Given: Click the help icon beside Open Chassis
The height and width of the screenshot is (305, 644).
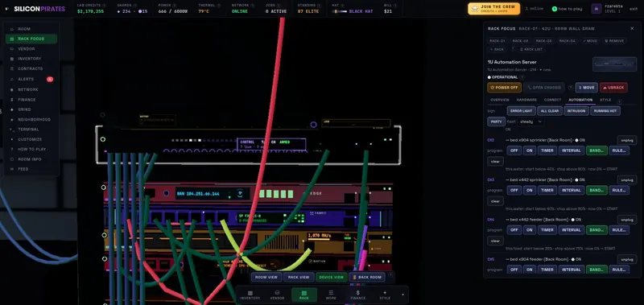Looking at the screenshot, I should [x=571, y=88].
